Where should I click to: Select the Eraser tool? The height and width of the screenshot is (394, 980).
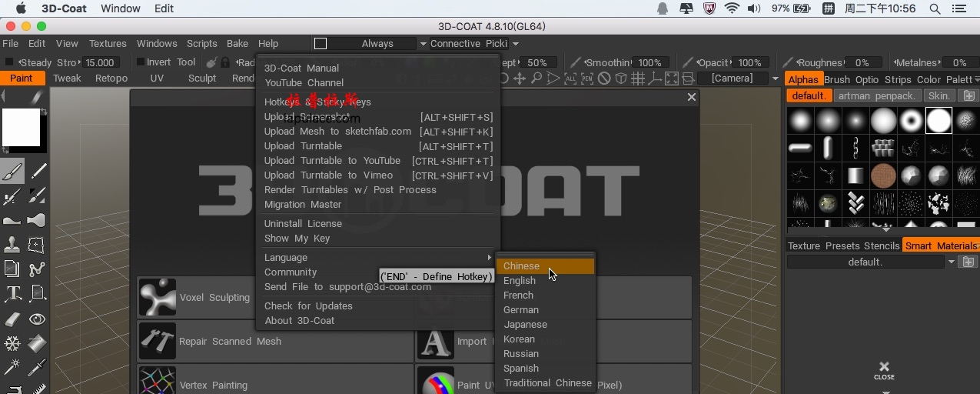point(12,319)
